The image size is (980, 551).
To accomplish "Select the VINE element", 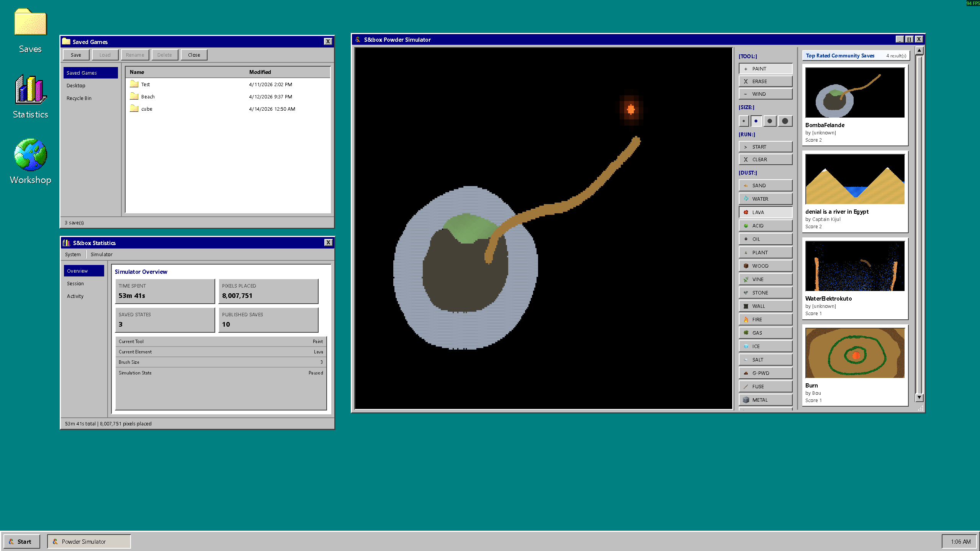I will click(x=765, y=279).
